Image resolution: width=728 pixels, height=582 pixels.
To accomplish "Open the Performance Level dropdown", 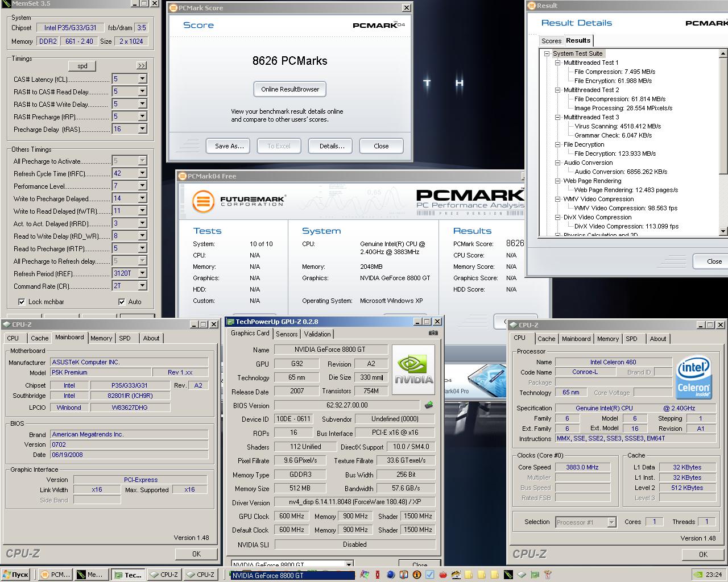I will [142, 186].
